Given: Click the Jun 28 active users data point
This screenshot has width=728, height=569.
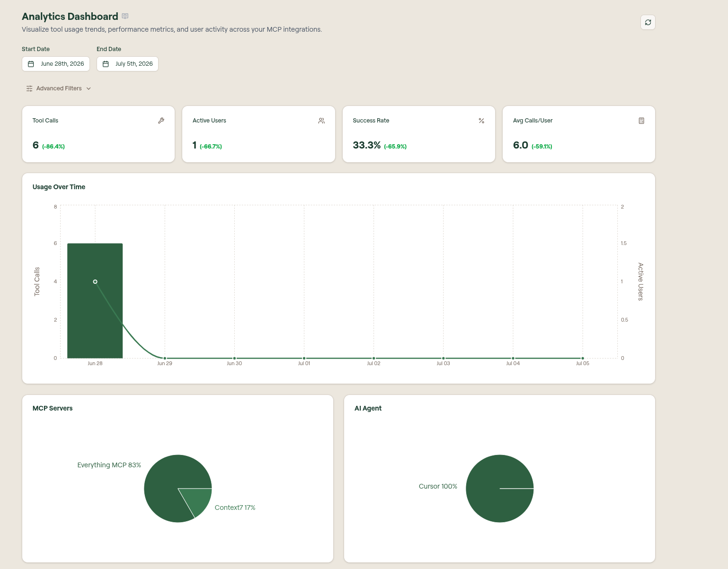Looking at the screenshot, I should coord(95,281).
